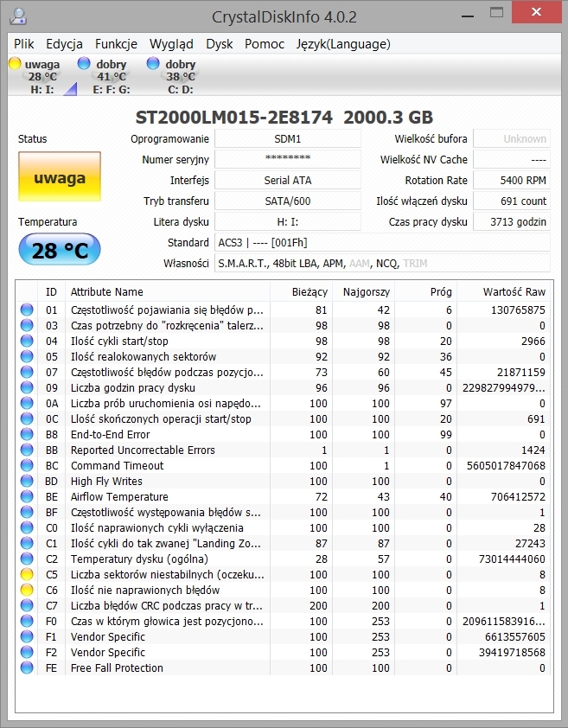Click the status orb of attribute F0 row
The height and width of the screenshot is (728, 568).
[x=27, y=621]
